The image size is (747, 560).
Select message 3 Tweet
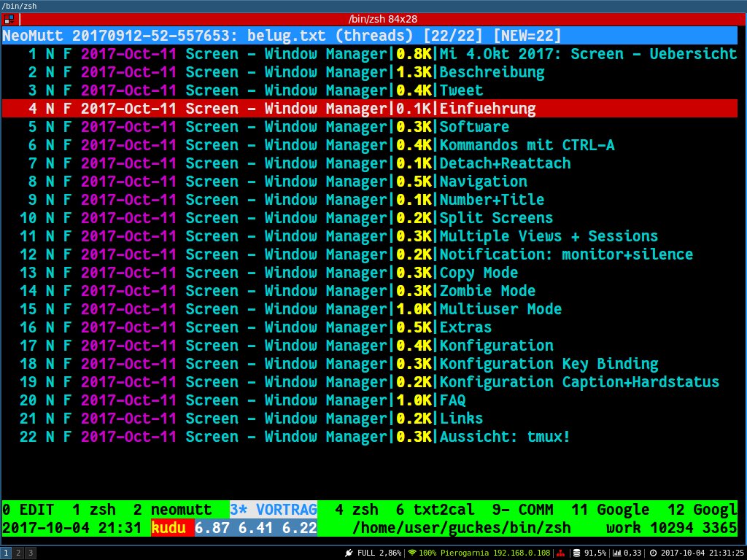pos(369,90)
